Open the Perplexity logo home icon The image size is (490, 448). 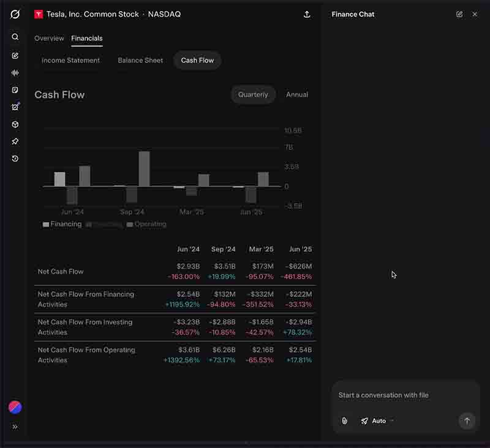coord(15,14)
